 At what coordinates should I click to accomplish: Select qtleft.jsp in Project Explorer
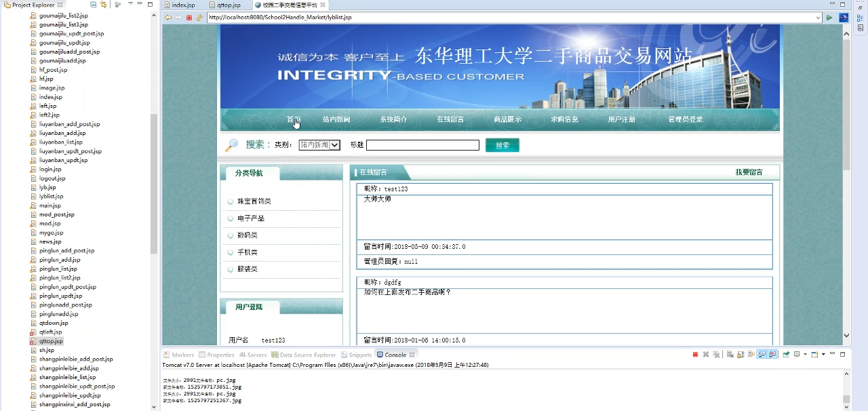click(x=50, y=332)
